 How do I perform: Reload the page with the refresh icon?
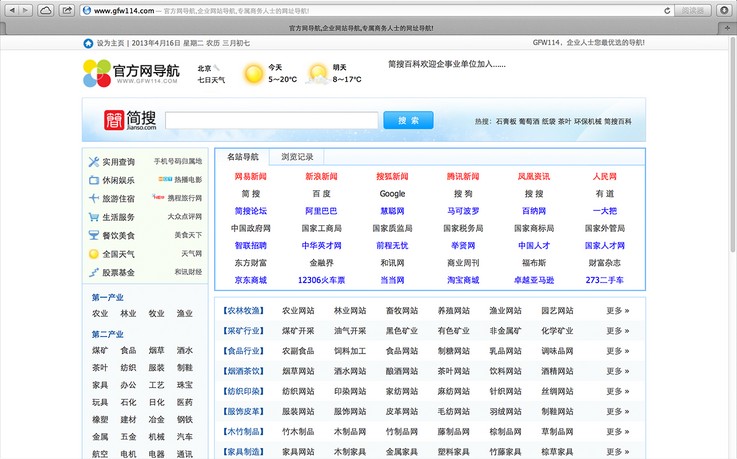(667, 10)
